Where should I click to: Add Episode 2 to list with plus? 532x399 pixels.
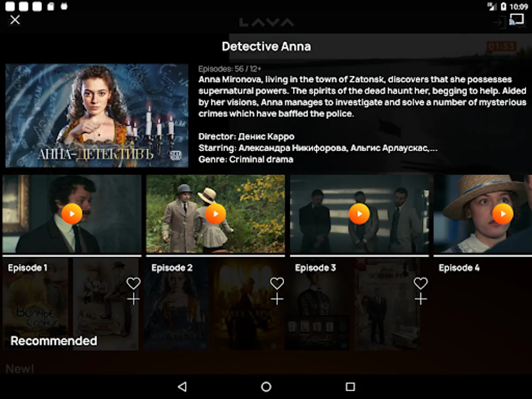pos(277,299)
